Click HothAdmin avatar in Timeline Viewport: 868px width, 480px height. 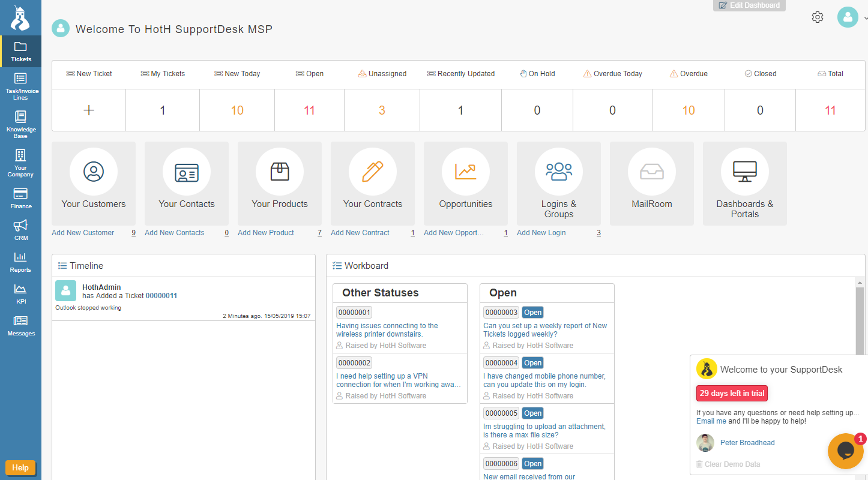tap(65, 290)
